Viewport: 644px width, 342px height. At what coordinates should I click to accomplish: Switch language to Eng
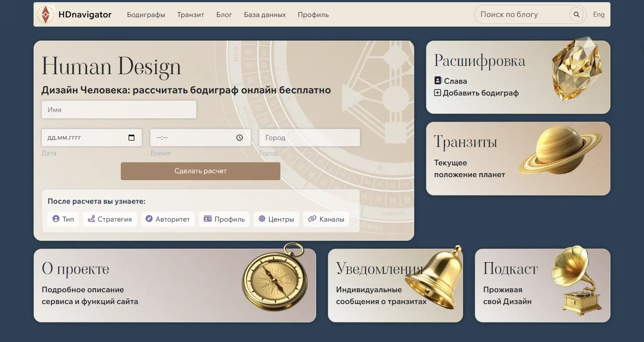pyautogui.click(x=599, y=14)
